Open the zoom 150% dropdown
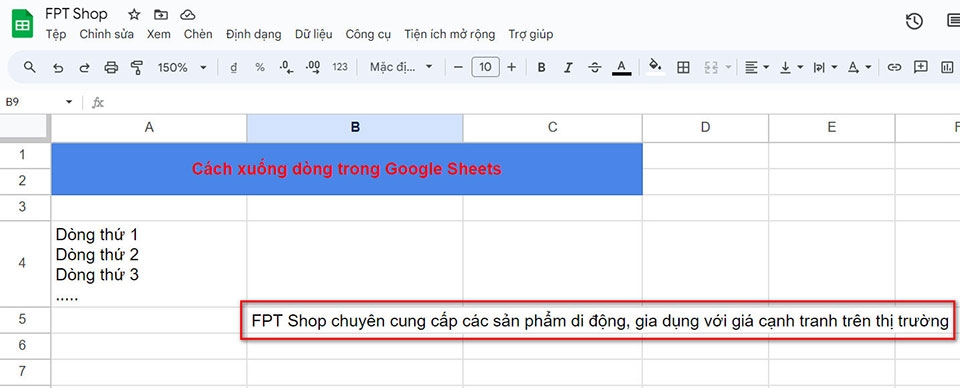Screen dimensions: 960x388 [x=182, y=68]
